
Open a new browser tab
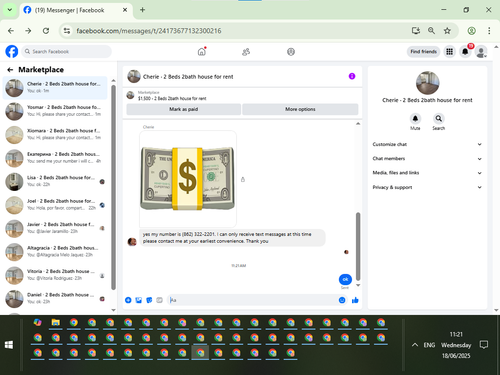pyautogui.click(x=142, y=10)
